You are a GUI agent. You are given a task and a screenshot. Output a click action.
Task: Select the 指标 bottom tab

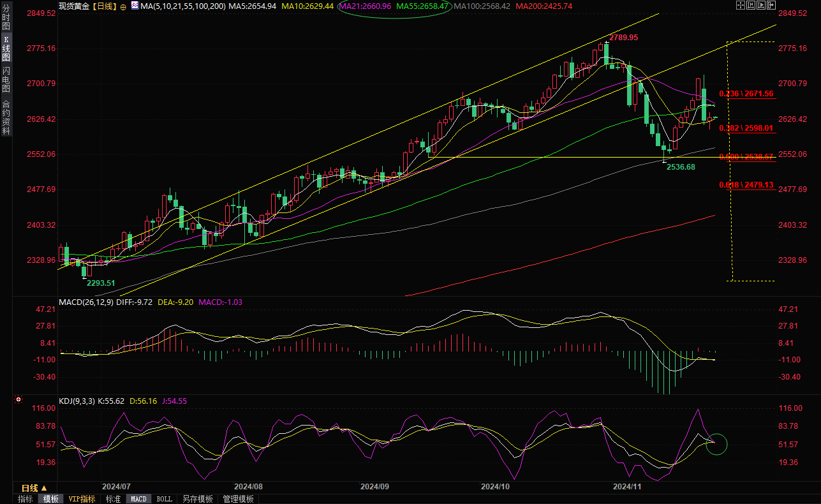[x=26, y=499]
